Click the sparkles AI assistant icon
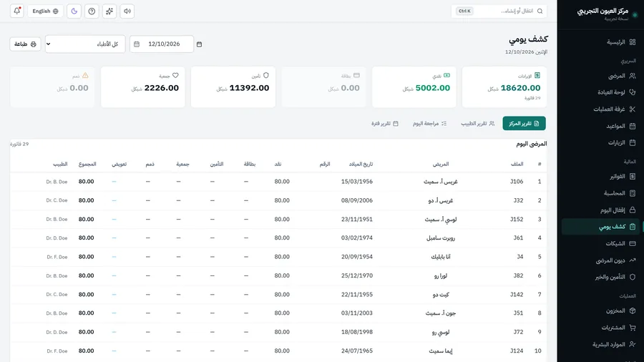Screen dimensions: 644x362 tap(109, 11)
